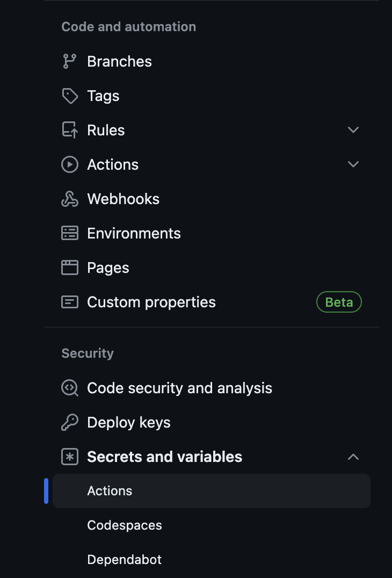Collapse the Secrets and variables section

click(353, 457)
